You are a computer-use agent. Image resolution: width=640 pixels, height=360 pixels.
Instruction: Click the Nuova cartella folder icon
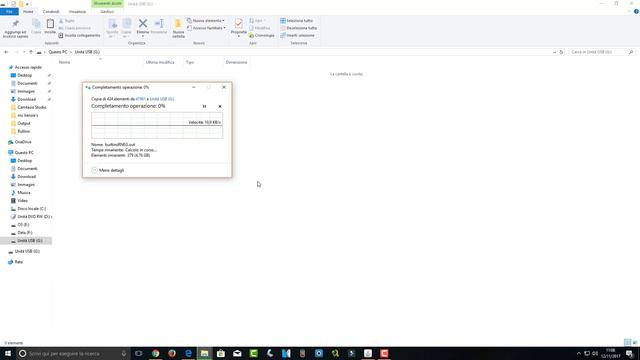[178, 24]
